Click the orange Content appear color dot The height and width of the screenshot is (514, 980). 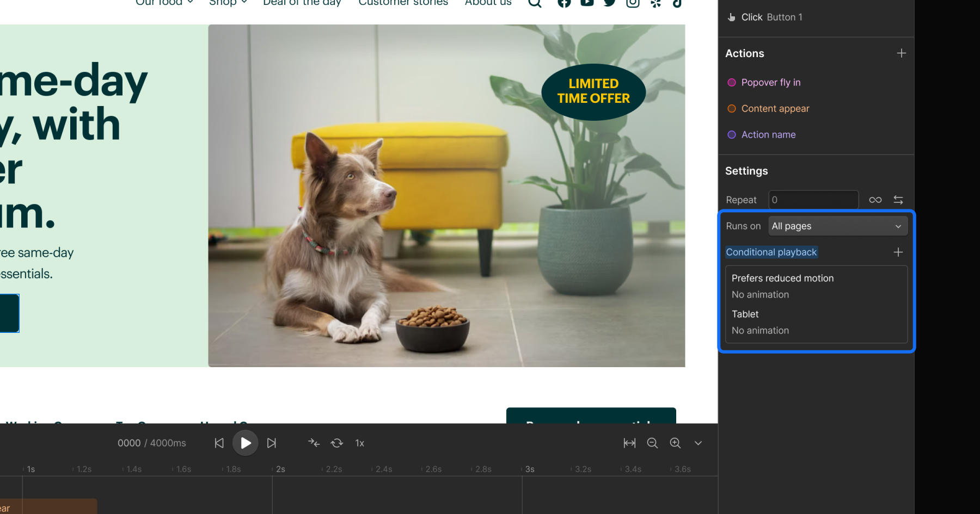pyautogui.click(x=732, y=109)
